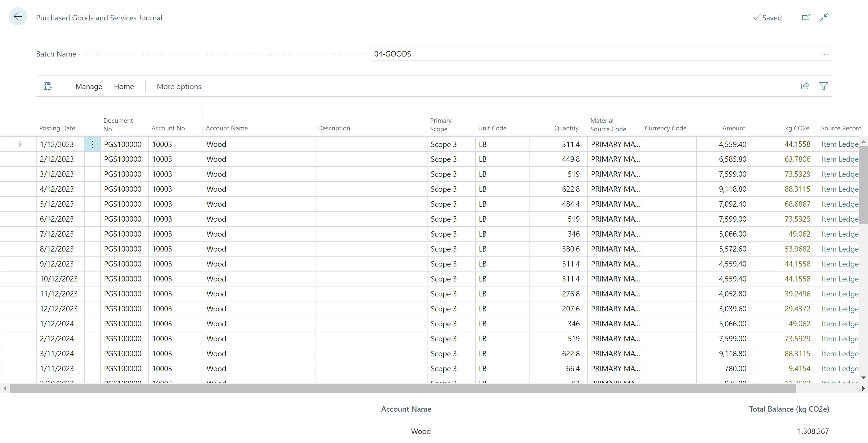Open page in new window icon
The image size is (868, 443).
click(x=806, y=17)
